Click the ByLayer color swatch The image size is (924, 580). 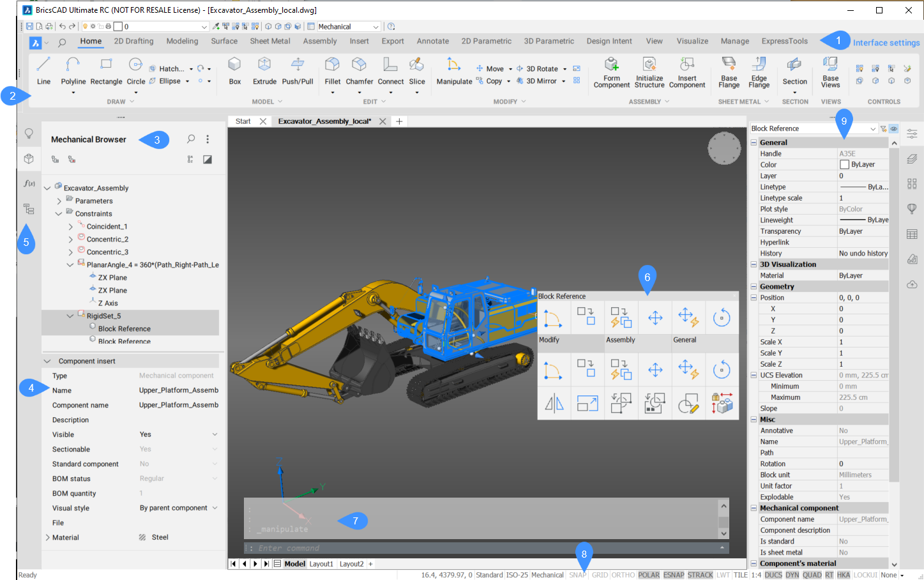[x=844, y=165]
